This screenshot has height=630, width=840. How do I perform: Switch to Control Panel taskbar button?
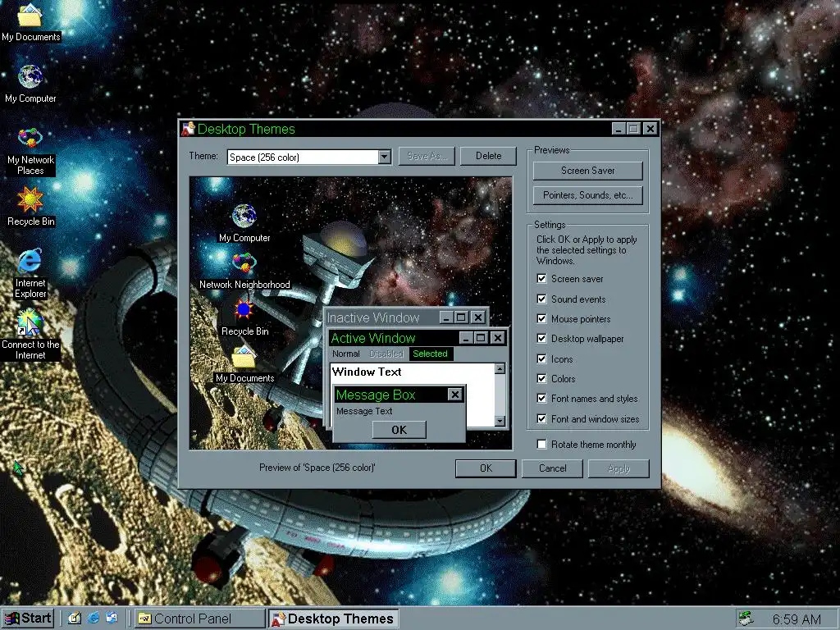point(199,619)
